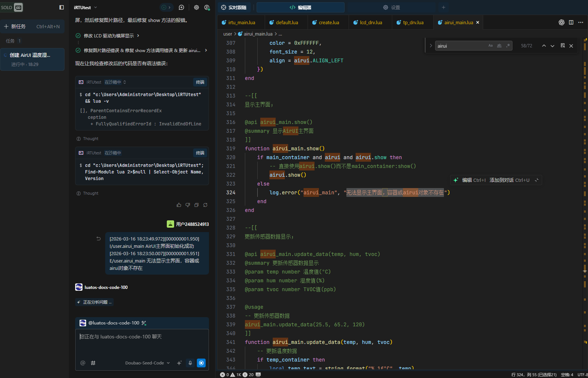Click 添加到对话 in the inline popup
588x378 pixels.
(x=510, y=180)
